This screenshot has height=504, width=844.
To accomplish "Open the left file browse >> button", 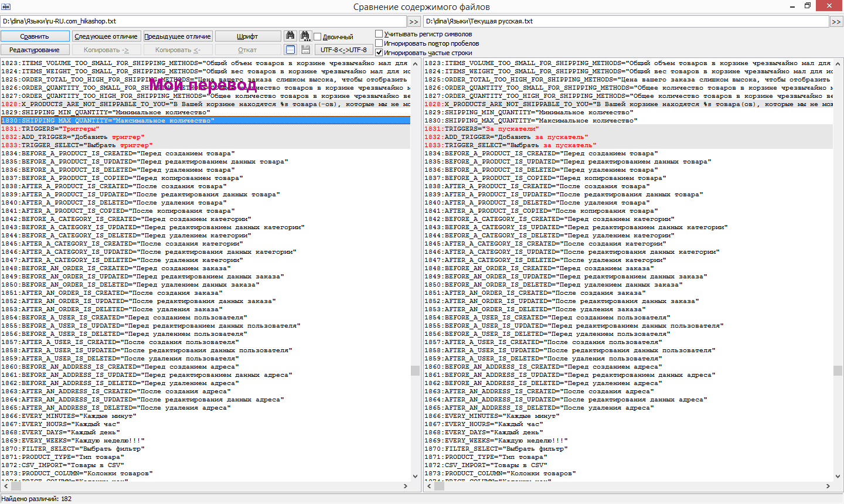I will click(x=414, y=22).
